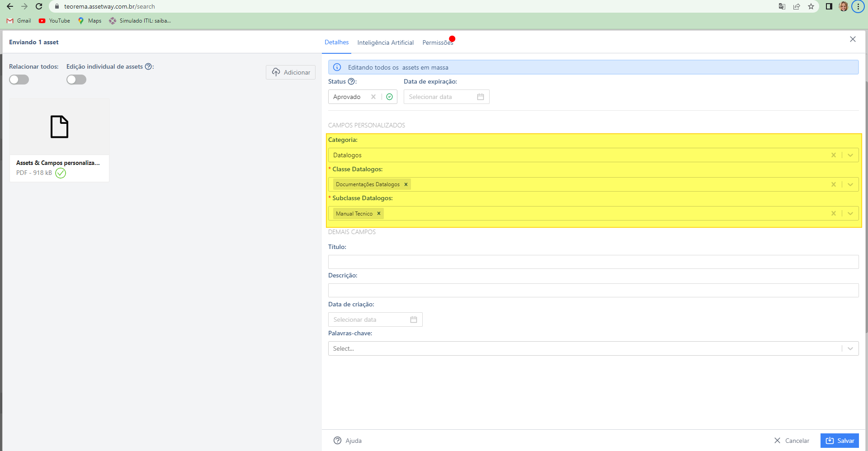Expand the Categoria dropdown
This screenshot has height=451, width=868.
(850, 155)
